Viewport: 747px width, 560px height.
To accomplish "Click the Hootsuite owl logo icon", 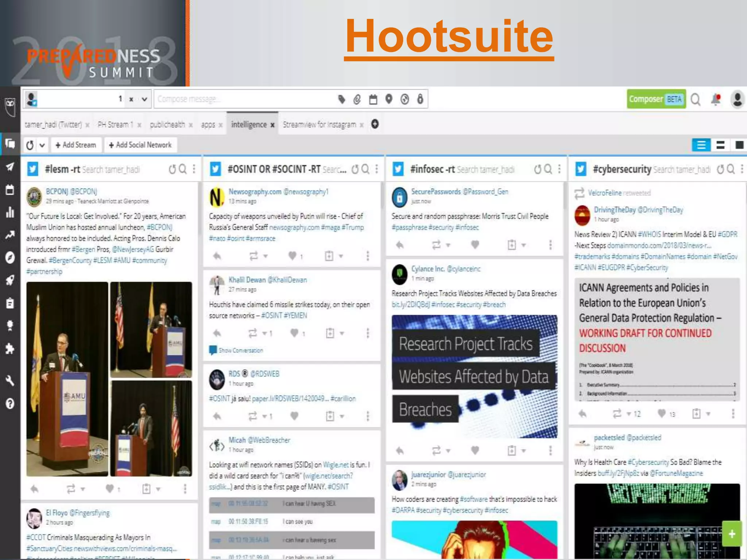I will pos(10,106).
